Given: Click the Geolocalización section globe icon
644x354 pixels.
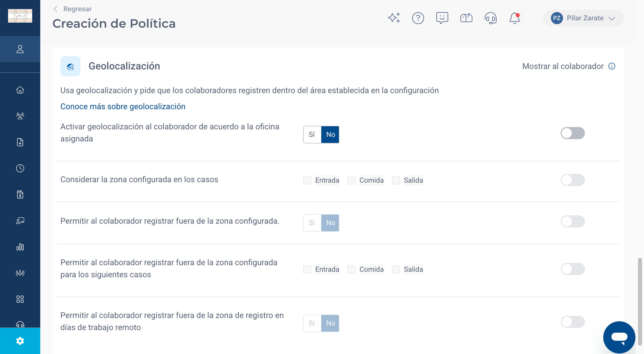Looking at the screenshot, I should [70, 66].
